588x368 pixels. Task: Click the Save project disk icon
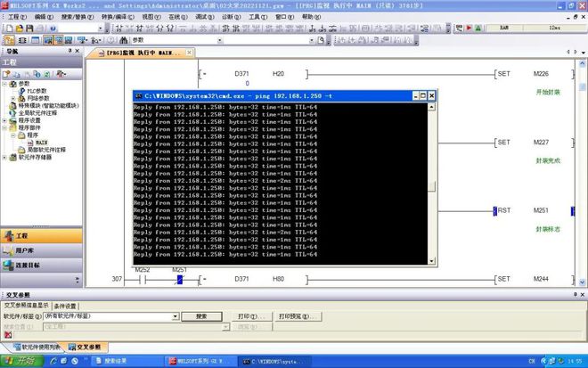pyautogui.click(x=29, y=29)
